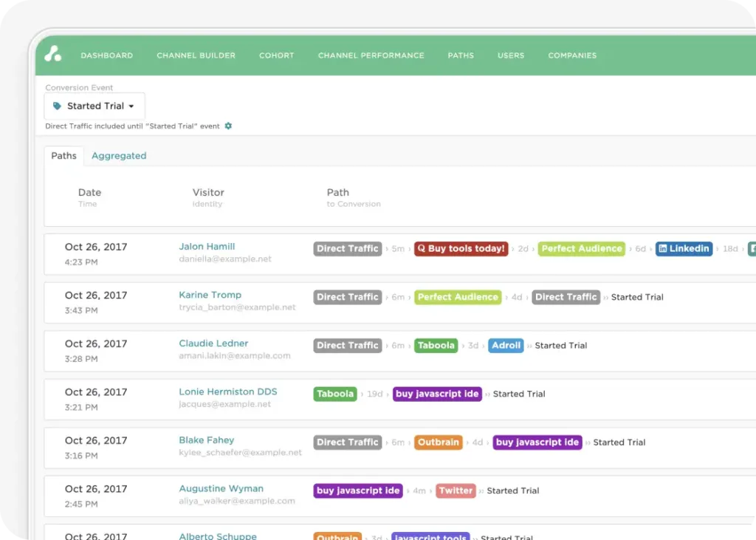
Task: Navigate to Companies section
Action: pos(572,55)
